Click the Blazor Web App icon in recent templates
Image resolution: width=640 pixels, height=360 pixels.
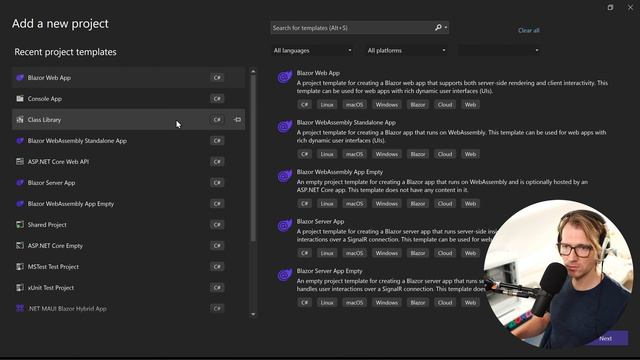[20, 78]
